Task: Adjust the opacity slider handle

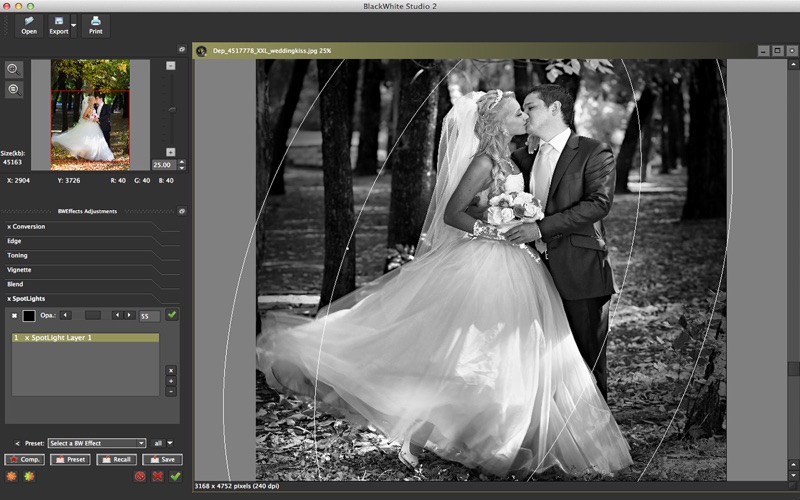Action: [x=92, y=315]
